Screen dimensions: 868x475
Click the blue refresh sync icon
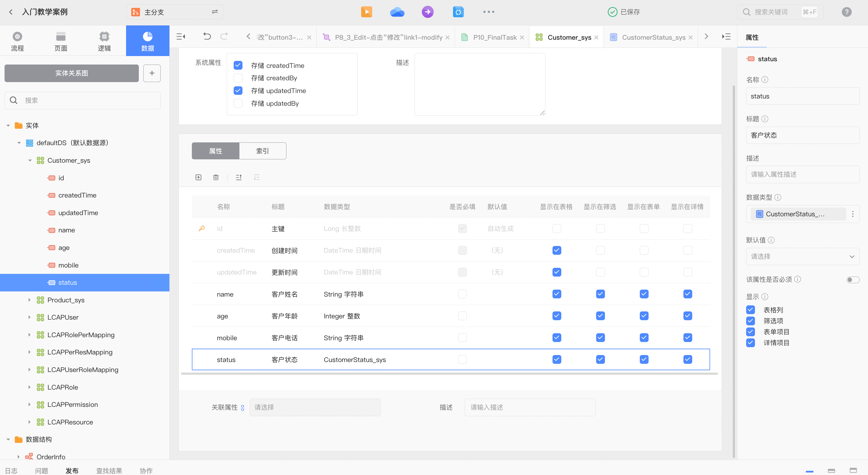pyautogui.click(x=458, y=12)
